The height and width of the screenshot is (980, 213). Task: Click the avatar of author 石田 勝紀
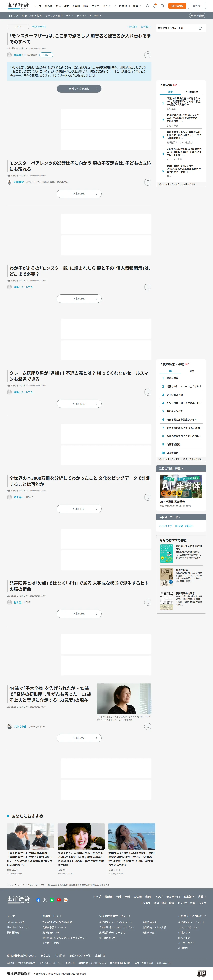point(9,182)
